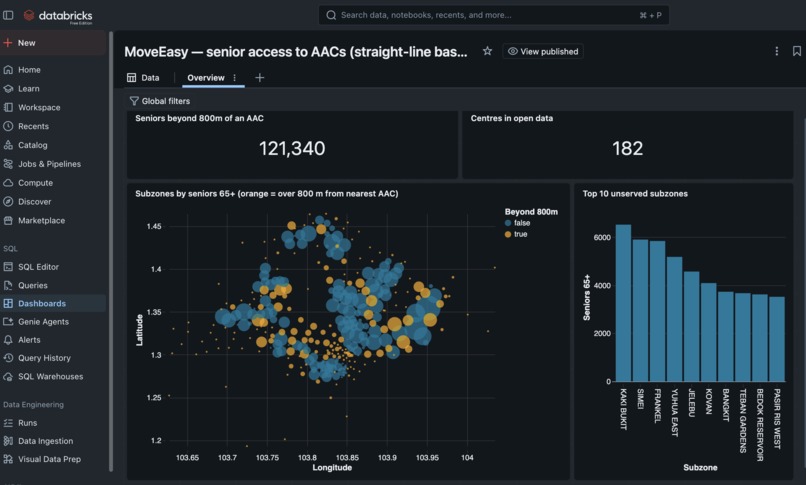Expand Global filters
The width and height of the screenshot is (806, 485).
click(x=160, y=101)
